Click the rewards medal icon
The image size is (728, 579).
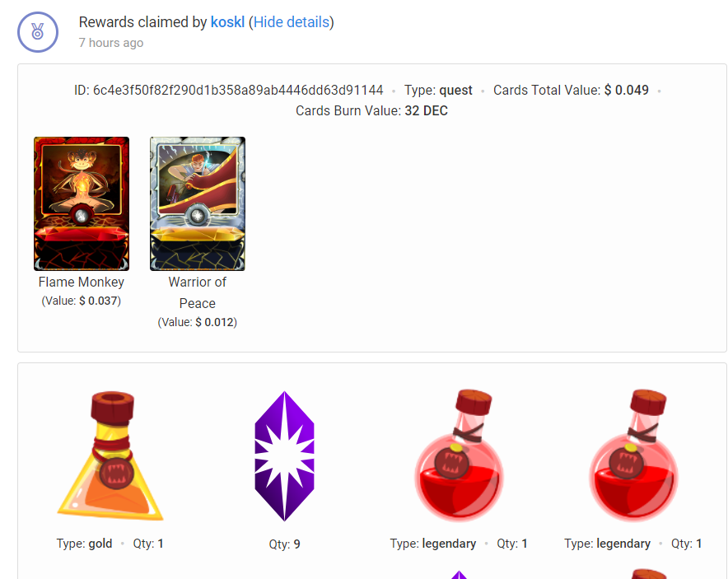click(38, 32)
